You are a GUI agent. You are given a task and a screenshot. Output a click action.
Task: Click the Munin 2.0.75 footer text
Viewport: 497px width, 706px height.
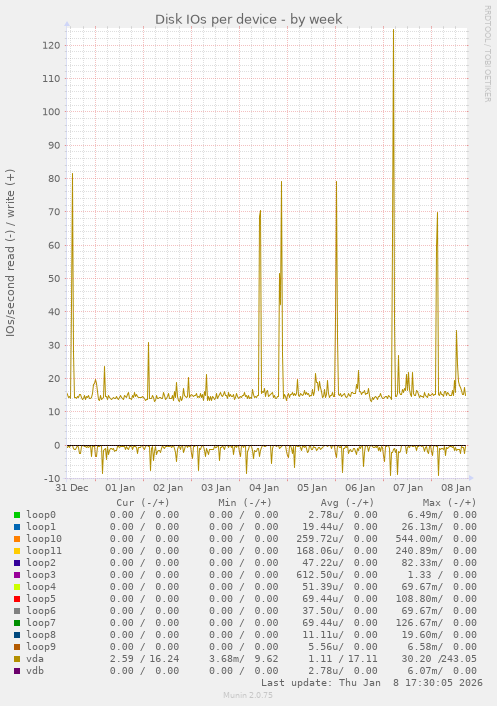coord(248,695)
